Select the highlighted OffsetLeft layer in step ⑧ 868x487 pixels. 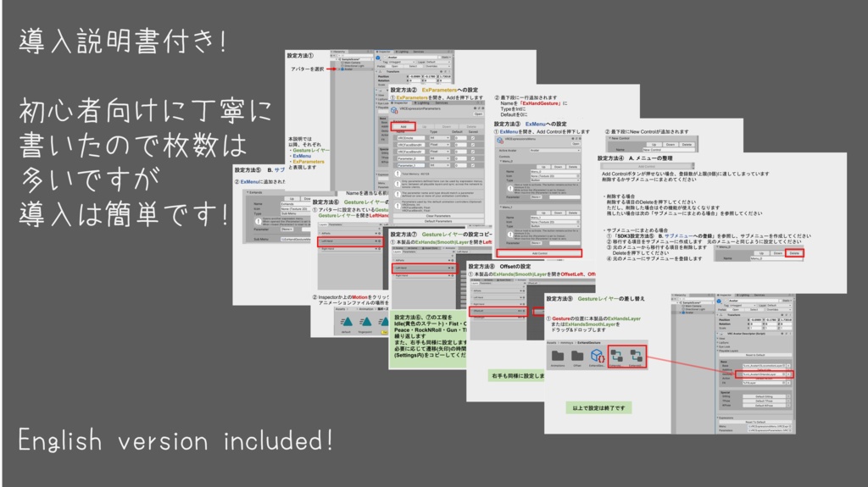coord(498,311)
